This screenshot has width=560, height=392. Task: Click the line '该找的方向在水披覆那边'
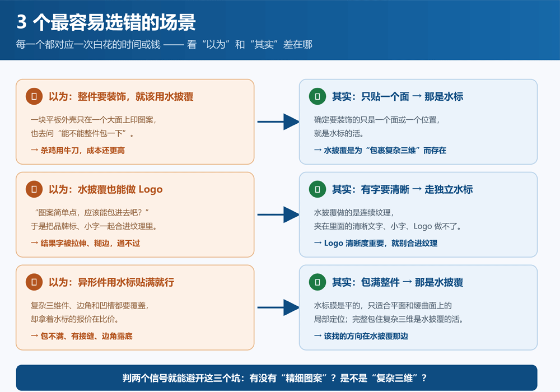[361, 336]
